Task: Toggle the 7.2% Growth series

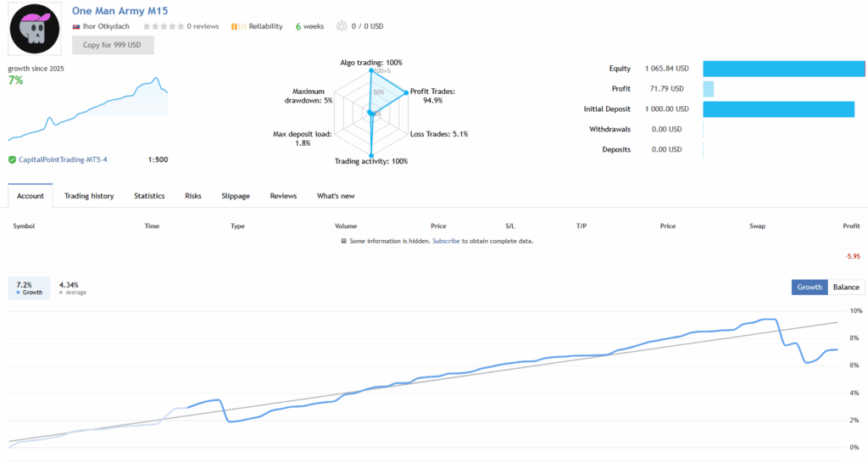Action: coord(30,288)
